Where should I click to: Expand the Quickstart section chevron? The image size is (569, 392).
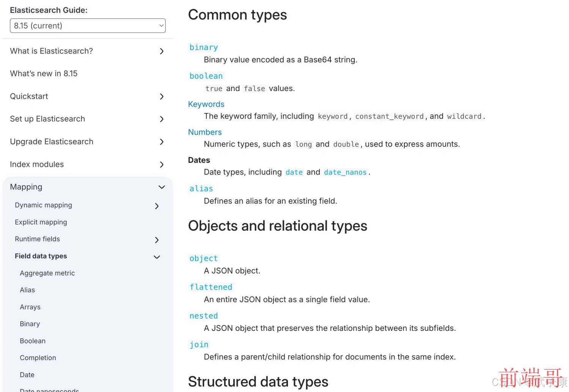162,96
